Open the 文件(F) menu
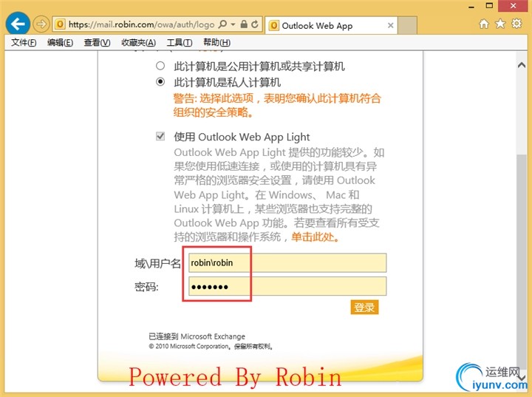 24,42
